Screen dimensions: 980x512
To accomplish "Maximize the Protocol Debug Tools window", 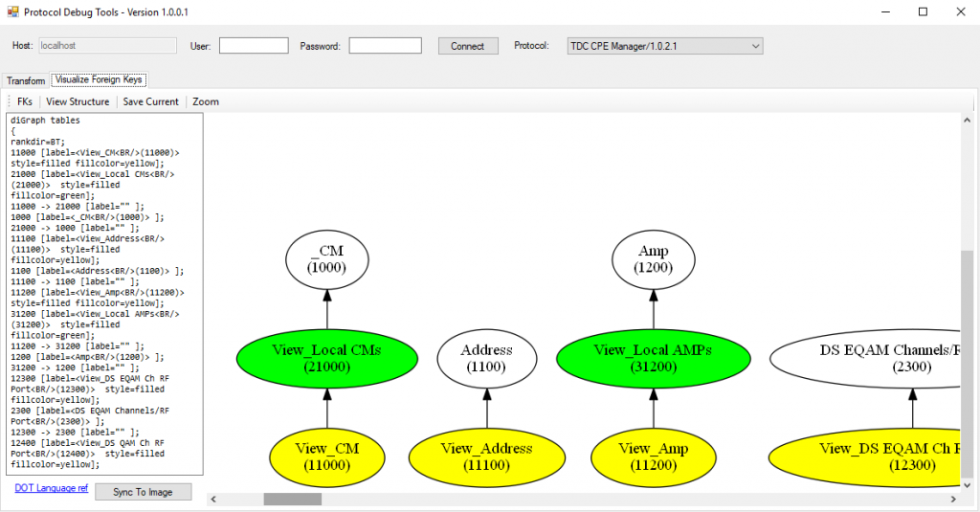I will [924, 11].
